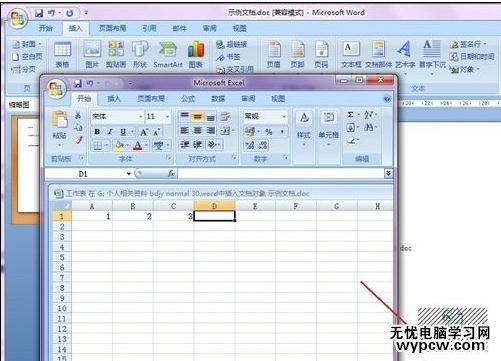Switch to Word References tab
The height and width of the screenshot is (361, 501).
click(149, 28)
